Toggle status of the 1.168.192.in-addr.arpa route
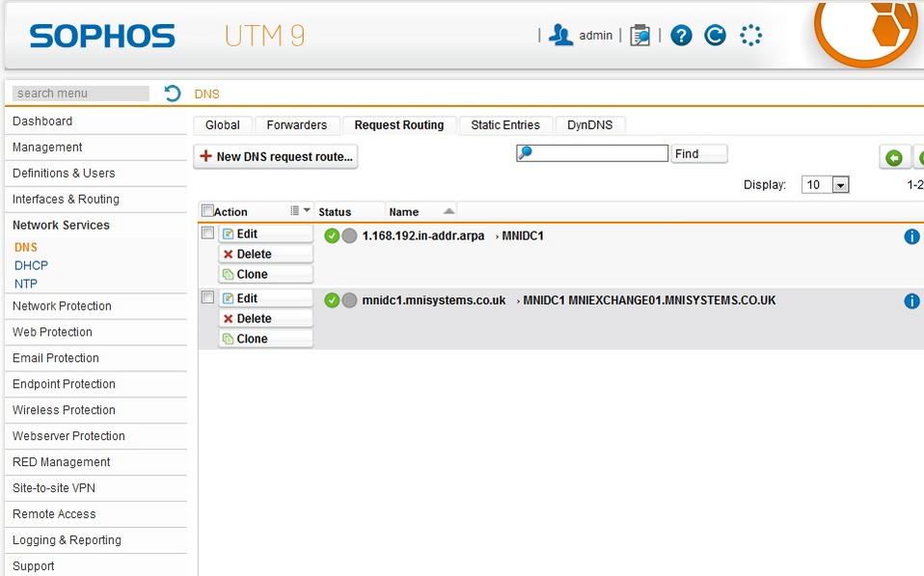924x576 pixels. (332, 235)
